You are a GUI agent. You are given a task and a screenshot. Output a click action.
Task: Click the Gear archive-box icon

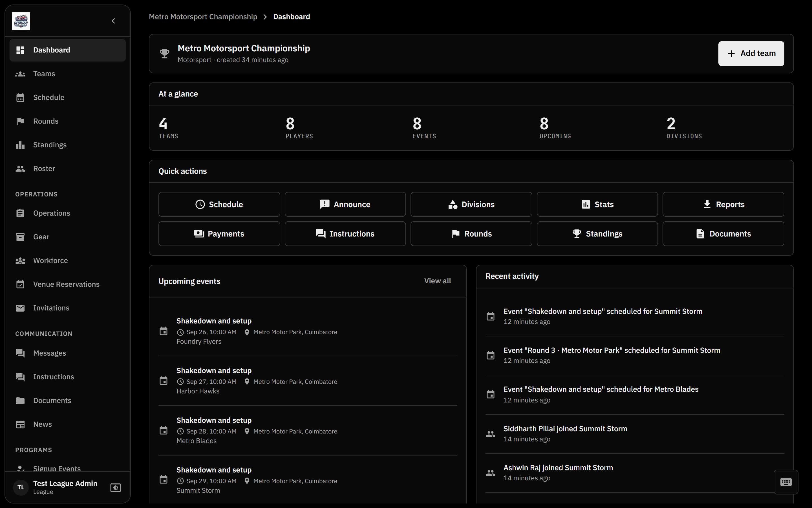21,237
